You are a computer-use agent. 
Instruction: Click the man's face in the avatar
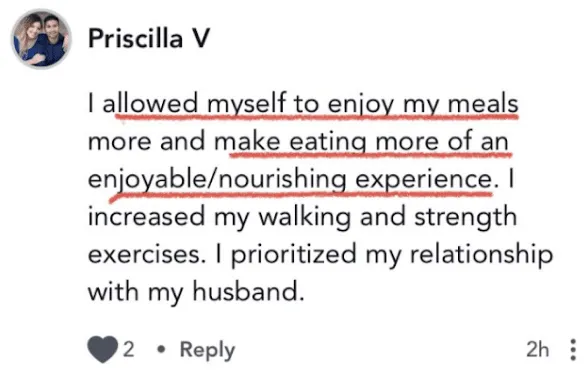[x=52, y=26]
